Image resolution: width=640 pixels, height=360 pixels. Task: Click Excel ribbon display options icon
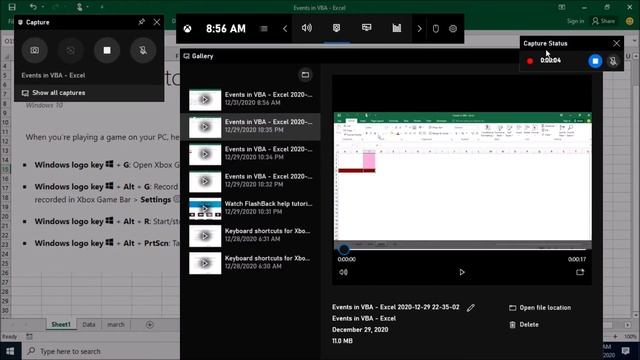point(562,7)
